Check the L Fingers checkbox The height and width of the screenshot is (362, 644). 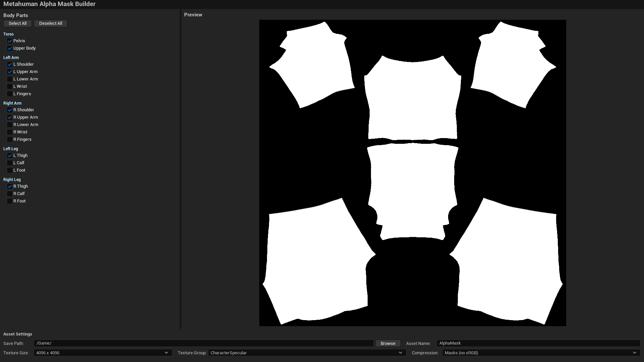[10, 94]
